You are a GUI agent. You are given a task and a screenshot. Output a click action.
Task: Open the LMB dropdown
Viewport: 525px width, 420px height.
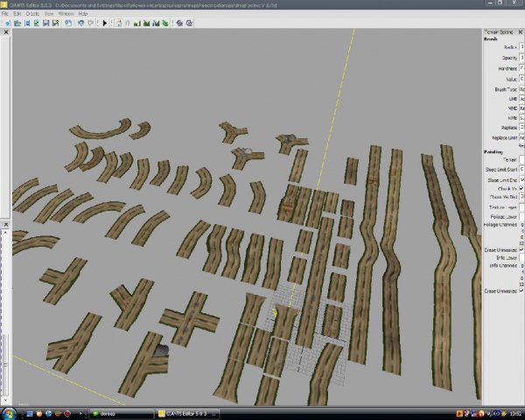tap(521, 99)
